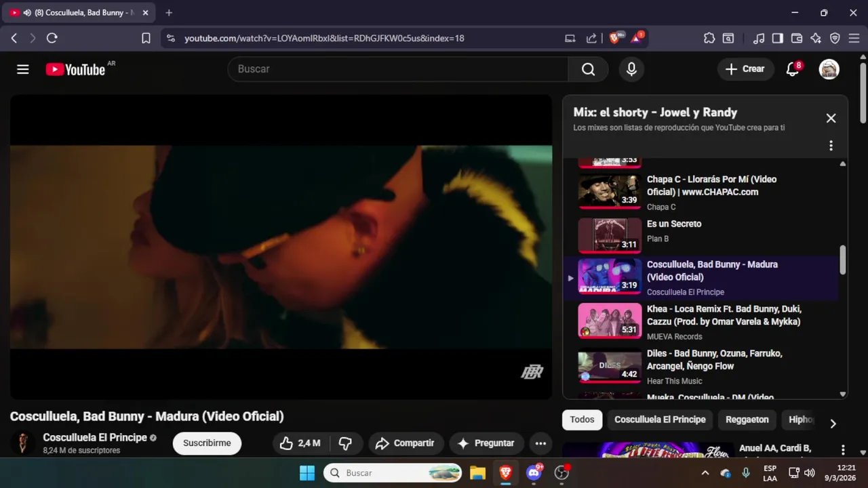Open Discord from the taskbar

coord(534,472)
